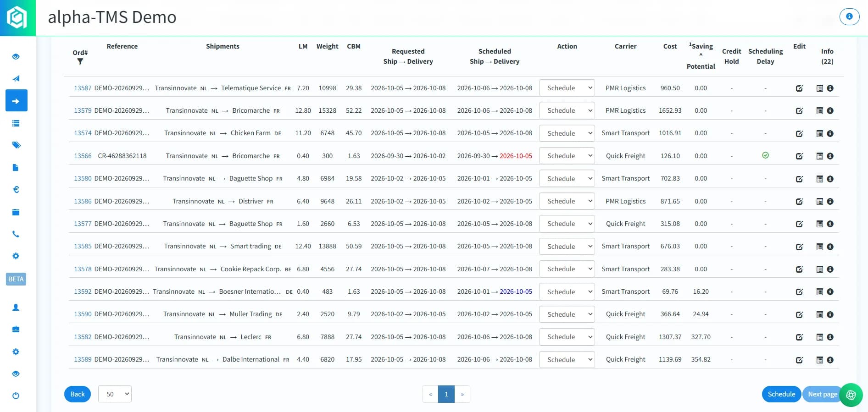Open the details list icon for order 13579

click(820, 110)
